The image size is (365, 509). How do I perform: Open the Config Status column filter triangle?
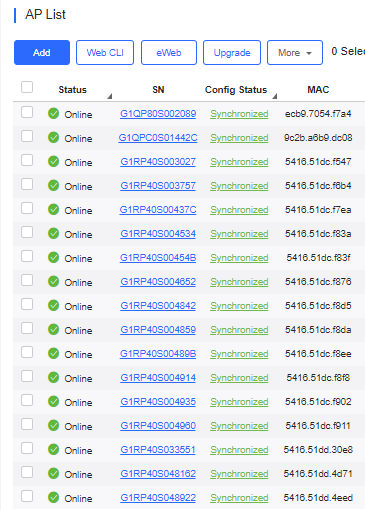coord(275,96)
